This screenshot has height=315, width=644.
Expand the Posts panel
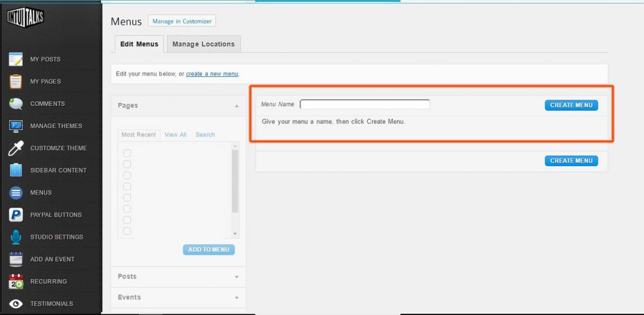[178, 277]
